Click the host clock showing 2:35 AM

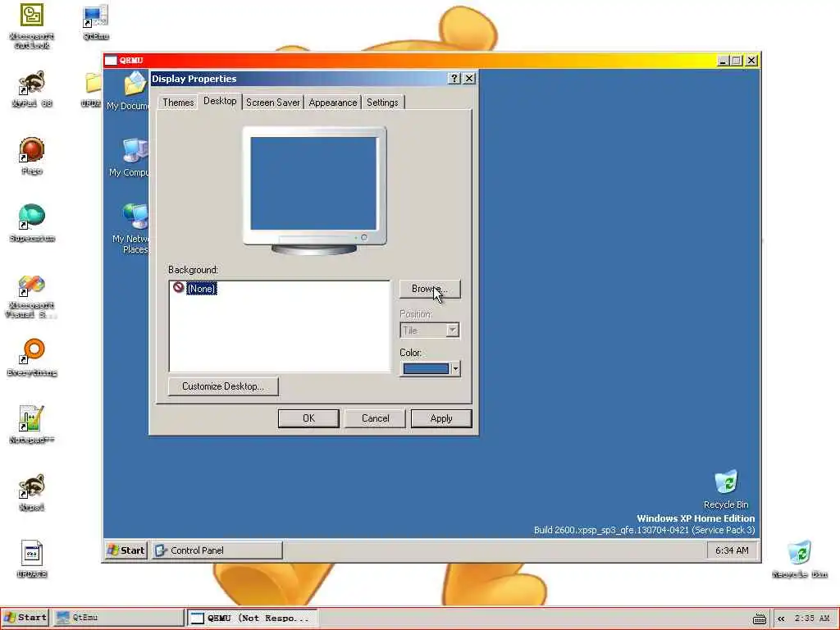pos(812,619)
